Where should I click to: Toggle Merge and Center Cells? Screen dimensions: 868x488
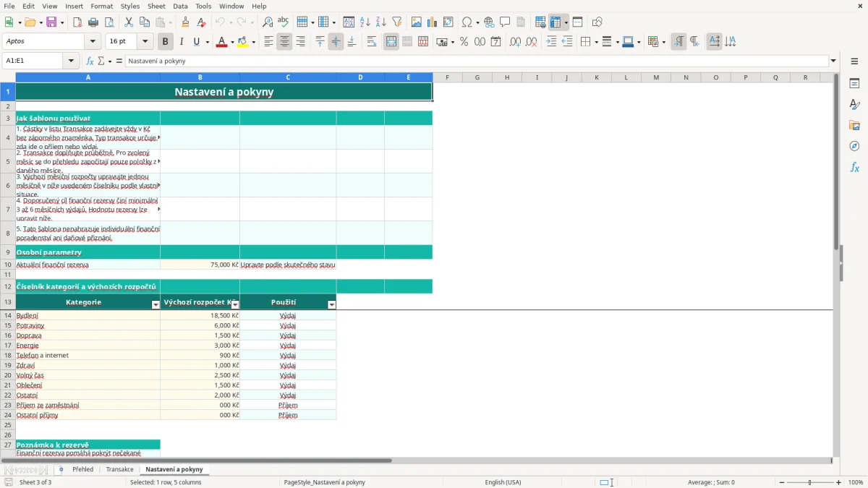pos(391,42)
